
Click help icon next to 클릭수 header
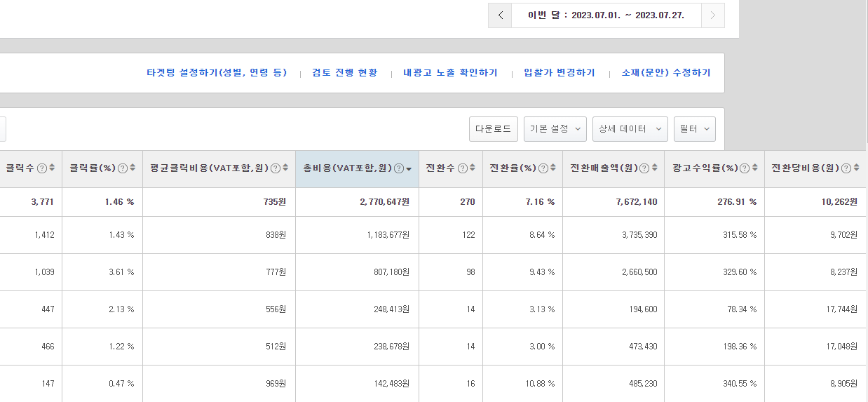point(42,168)
